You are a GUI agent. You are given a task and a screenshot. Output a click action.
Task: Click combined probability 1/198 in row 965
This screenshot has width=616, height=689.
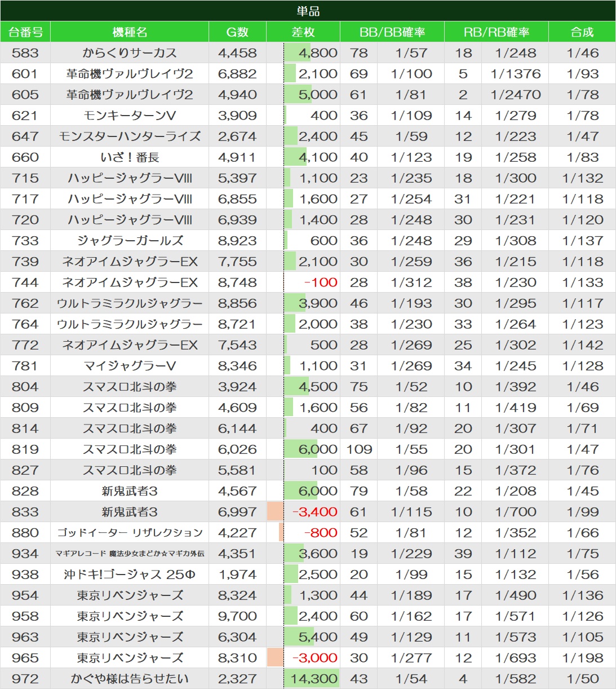pos(582,658)
